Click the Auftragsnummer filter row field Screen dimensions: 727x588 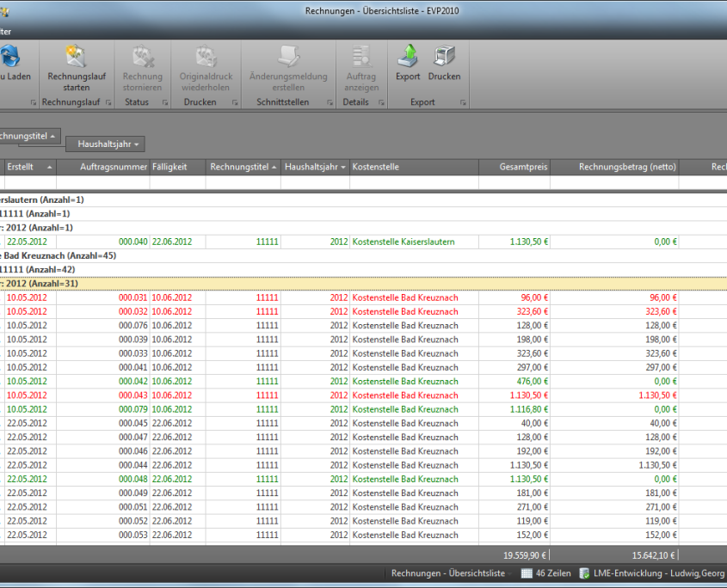[103, 182]
